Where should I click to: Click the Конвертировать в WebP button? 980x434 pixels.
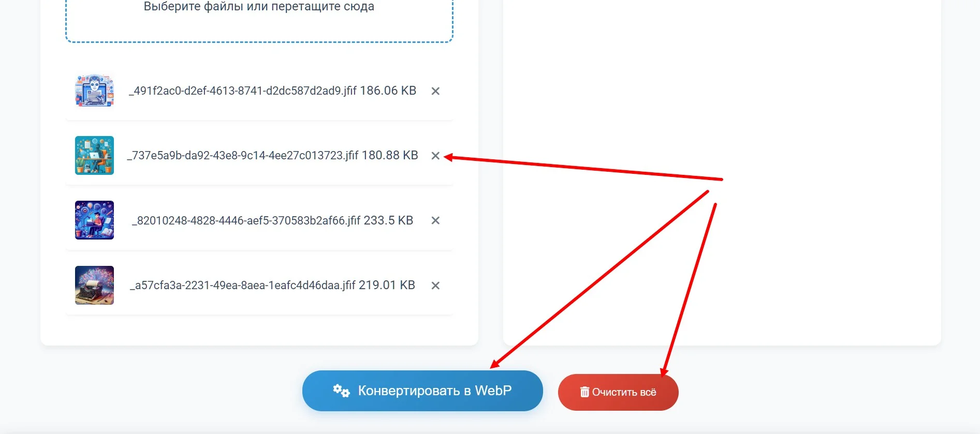422,391
